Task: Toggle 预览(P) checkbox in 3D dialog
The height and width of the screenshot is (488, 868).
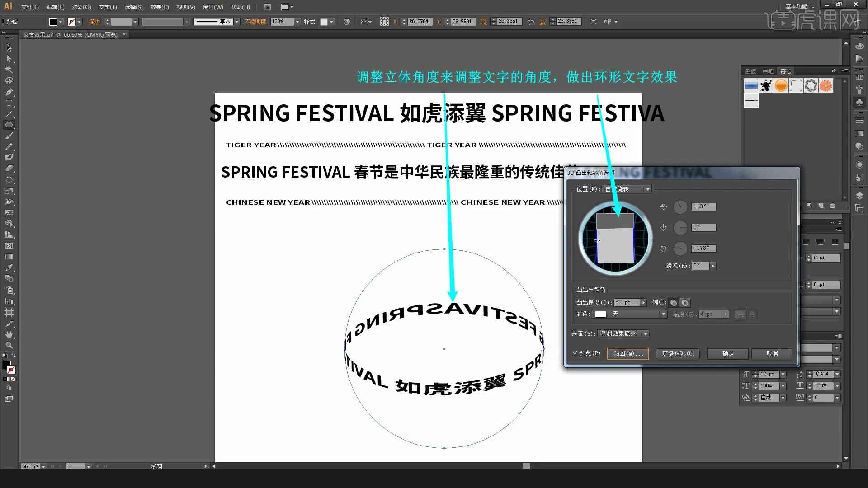Action: pyautogui.click(x=576, y=353)
